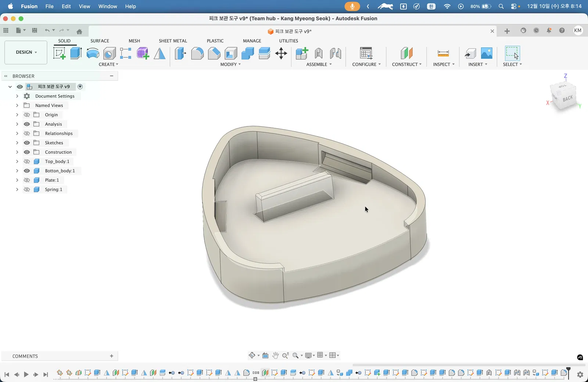Expand the Named Views tree node
The image size is (588, 382).
tap(17, 106)
